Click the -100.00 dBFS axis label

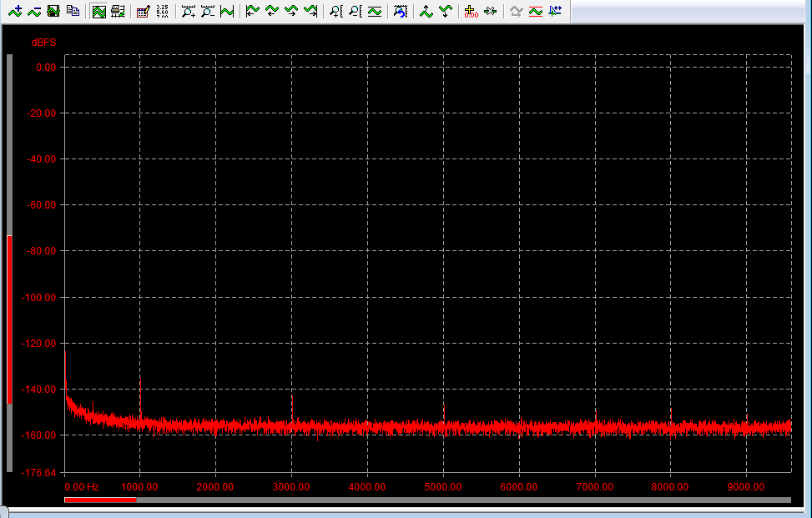coord(38,298)
